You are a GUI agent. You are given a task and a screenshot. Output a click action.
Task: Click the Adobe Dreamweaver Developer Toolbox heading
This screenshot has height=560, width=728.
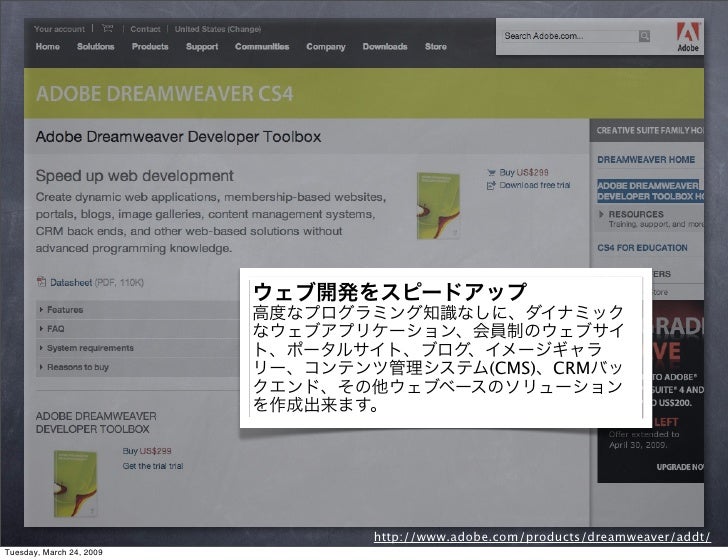pos(178,137)
